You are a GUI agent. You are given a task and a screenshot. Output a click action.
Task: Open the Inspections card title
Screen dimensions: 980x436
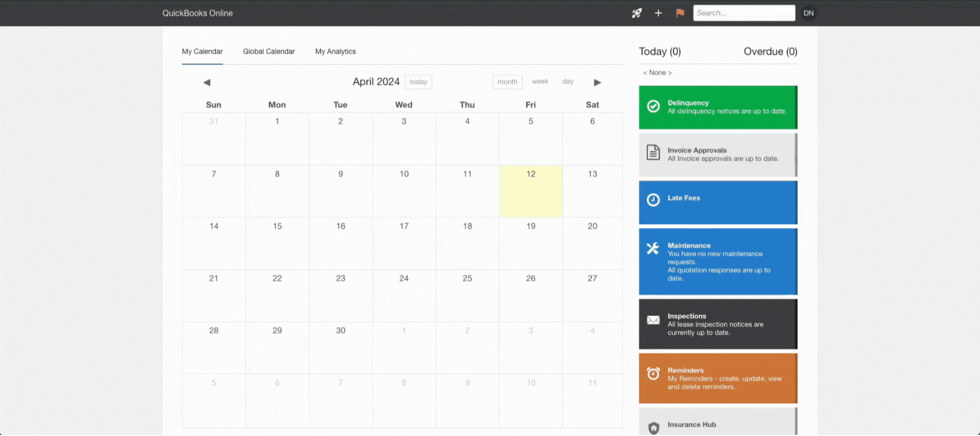coord(687,316)
